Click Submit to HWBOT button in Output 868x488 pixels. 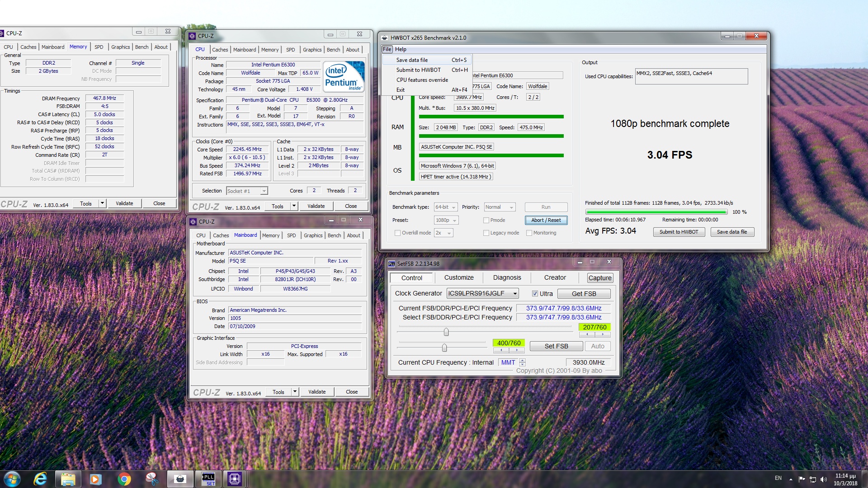click(x=679, y=232)
